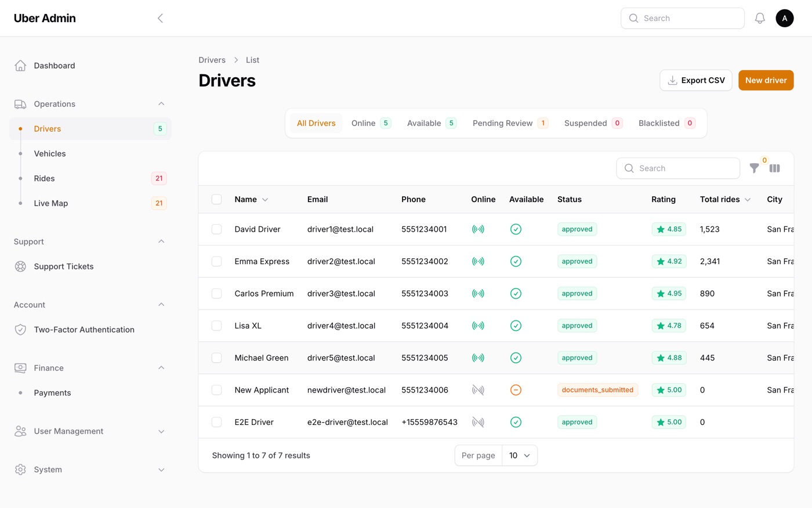The height and width of the screenshot is (508, 812).
Task: Click the New driver button
Action: (x=766, y=80)
